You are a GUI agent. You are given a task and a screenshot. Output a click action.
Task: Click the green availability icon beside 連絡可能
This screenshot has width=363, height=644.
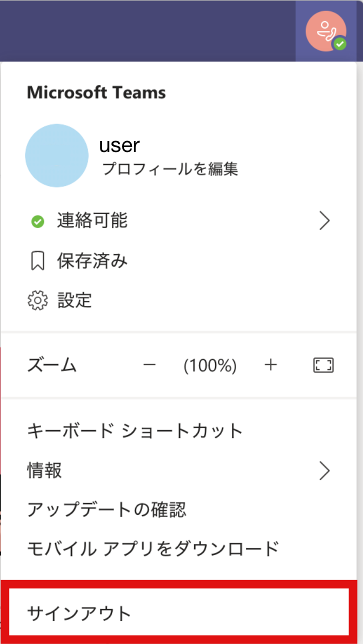click(x=37, y=221)
